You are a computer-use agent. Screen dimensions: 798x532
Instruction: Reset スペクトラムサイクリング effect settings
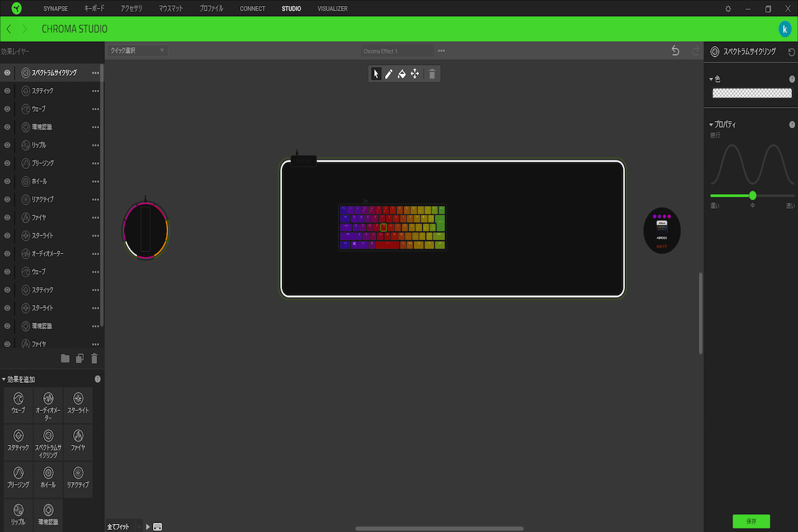pos(791,51)
